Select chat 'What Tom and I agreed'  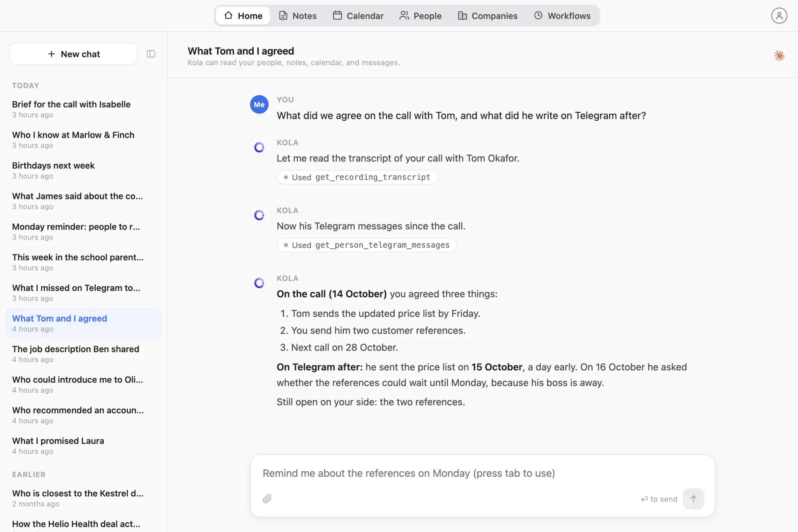tap(83, 323)
